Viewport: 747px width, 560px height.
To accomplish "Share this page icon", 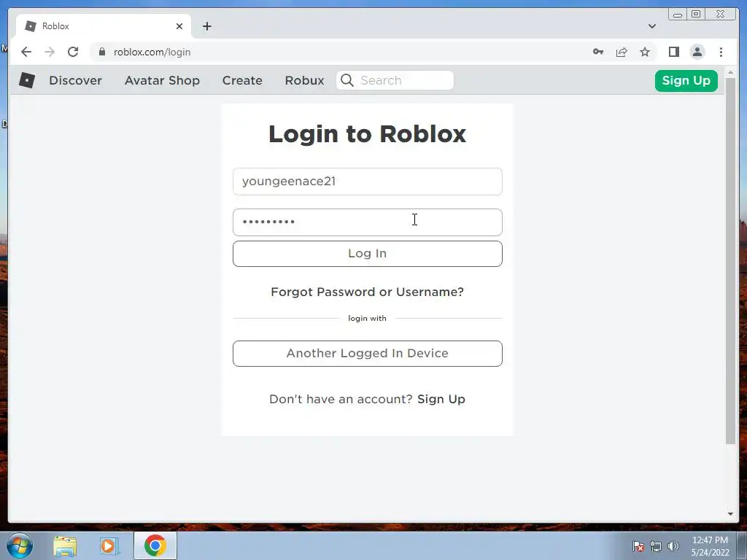I will 622,52.
